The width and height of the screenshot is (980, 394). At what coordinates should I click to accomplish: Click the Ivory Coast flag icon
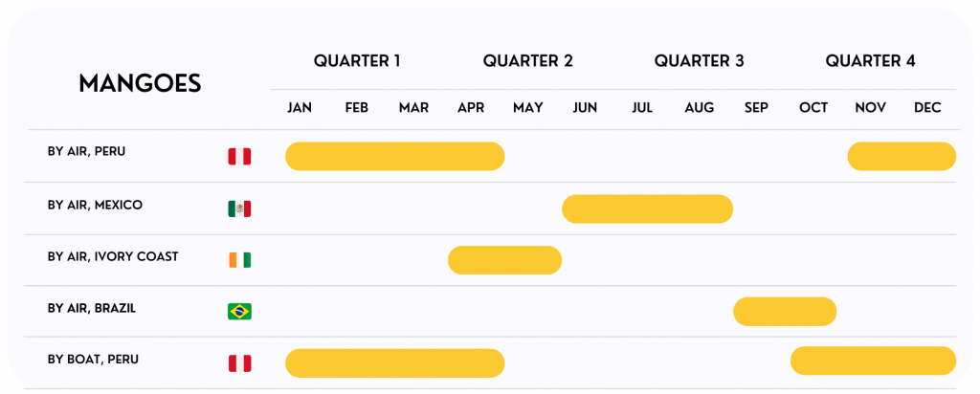pyautogui.click(x=239, y=260)
